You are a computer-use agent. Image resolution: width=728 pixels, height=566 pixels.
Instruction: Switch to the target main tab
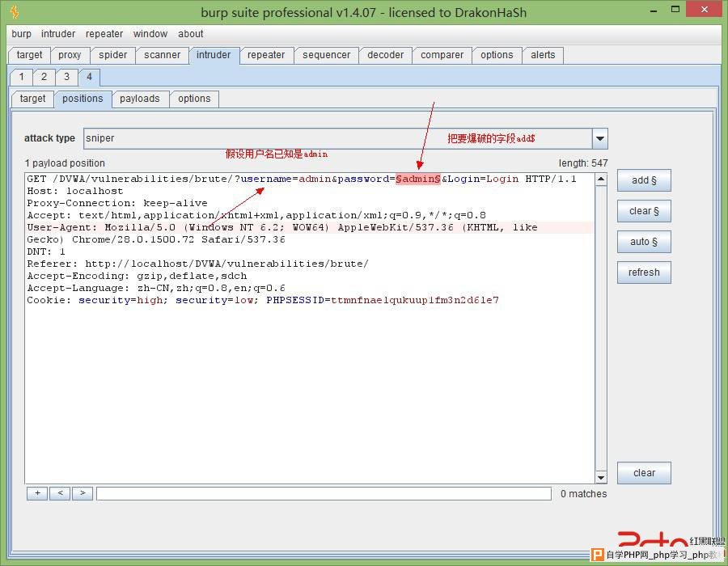[x=29, y=55]
